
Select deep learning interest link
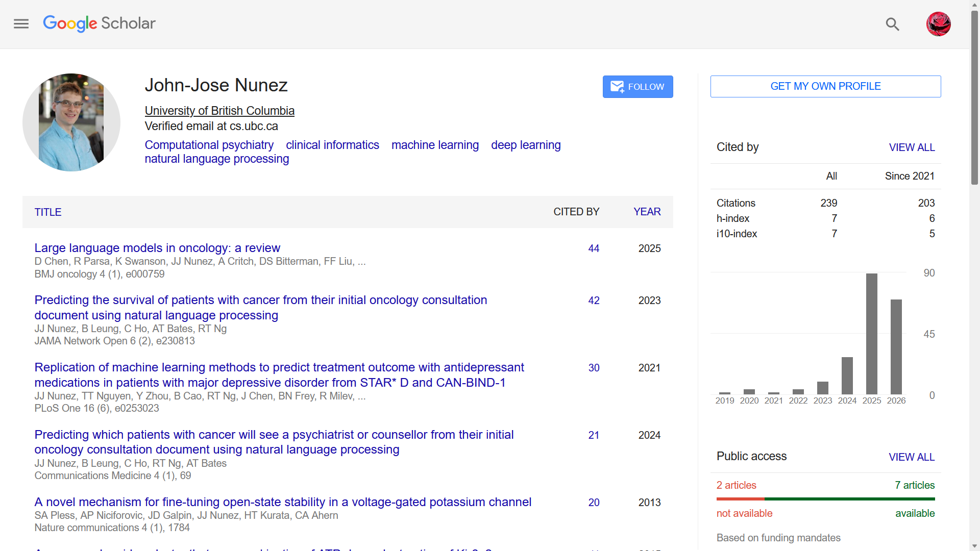(x=526, y=145)
